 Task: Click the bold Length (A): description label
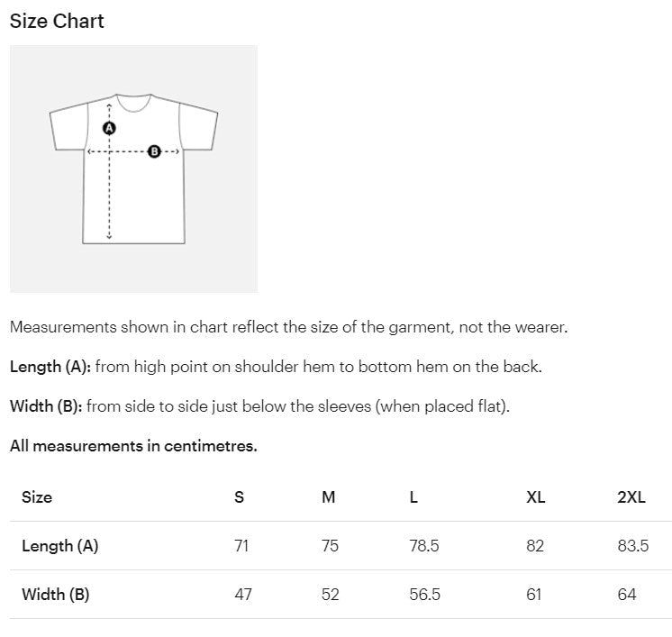[50, 367]
